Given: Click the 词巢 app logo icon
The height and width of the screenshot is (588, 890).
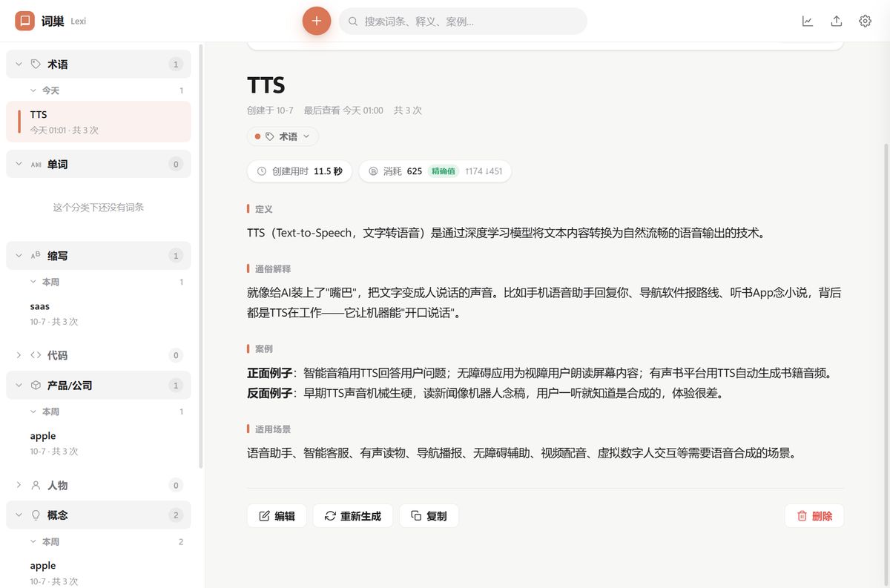Looking at the screenshot, I should 24,21.
